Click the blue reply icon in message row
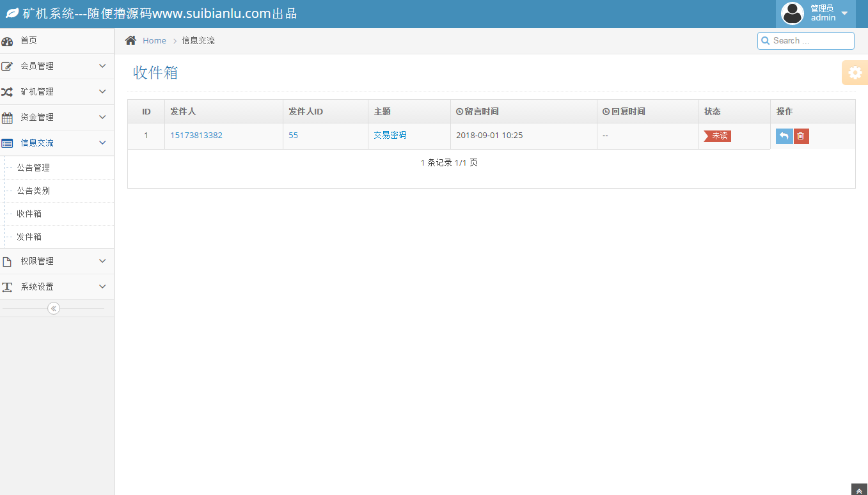This screenshot has height=495, width=868. 784,136
